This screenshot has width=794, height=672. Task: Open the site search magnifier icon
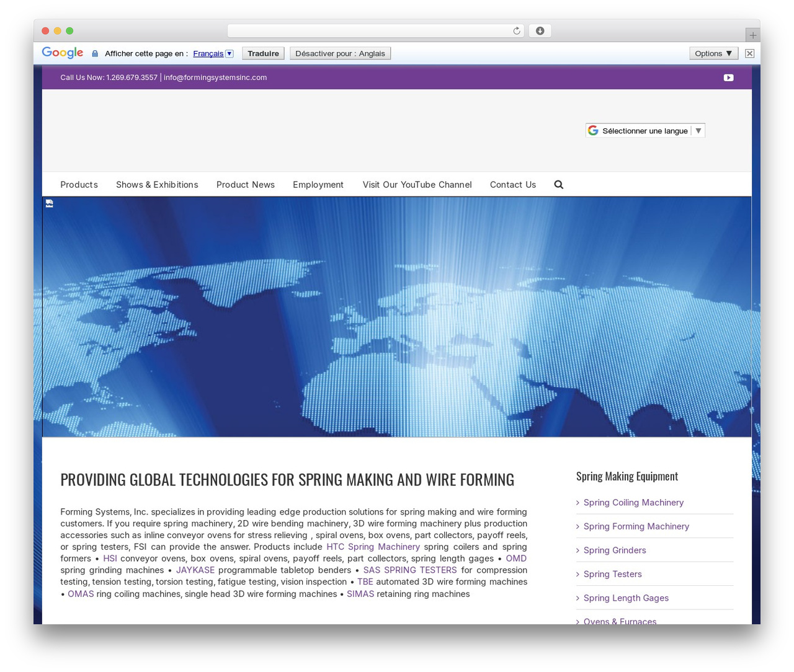pyautogui.click(x=558, y=185)
